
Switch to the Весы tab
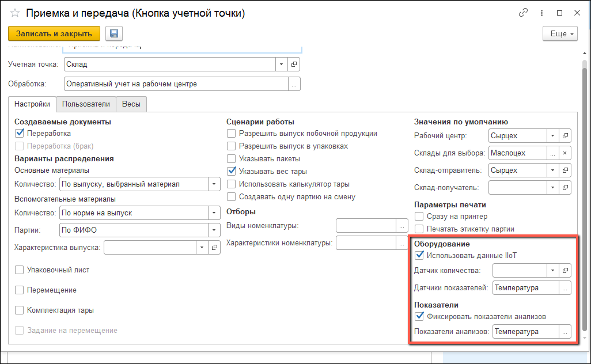click(131, 104)
